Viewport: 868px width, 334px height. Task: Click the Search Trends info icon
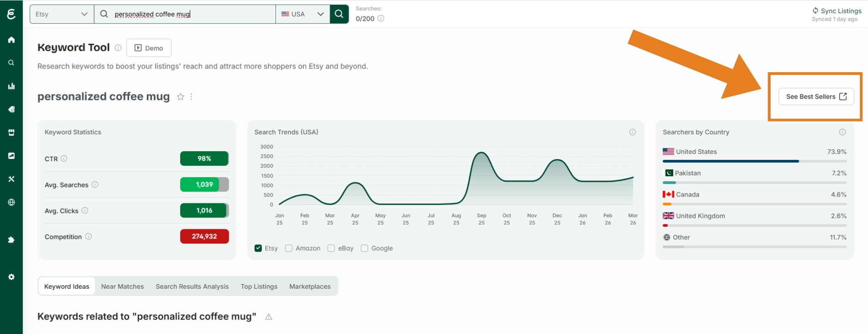tap(633, 132)
